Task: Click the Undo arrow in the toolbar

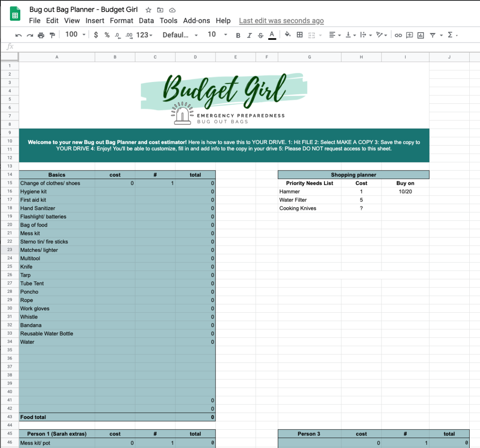Action: (x=18, y=35)
